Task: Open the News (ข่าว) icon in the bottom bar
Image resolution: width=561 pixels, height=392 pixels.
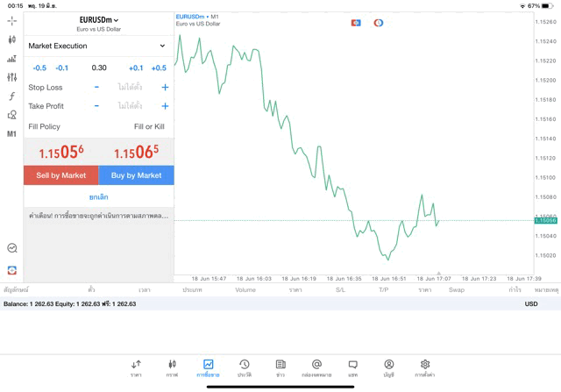Action: (280, 367)
